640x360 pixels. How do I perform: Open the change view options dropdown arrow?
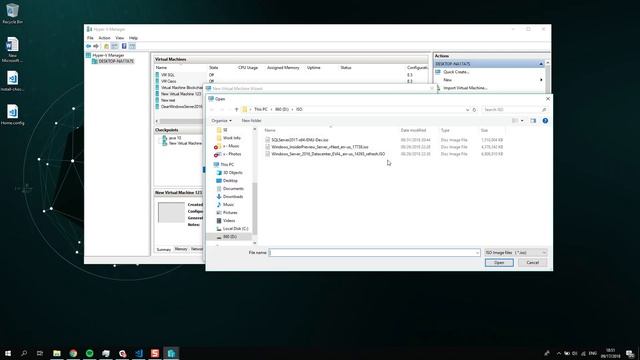522,121
